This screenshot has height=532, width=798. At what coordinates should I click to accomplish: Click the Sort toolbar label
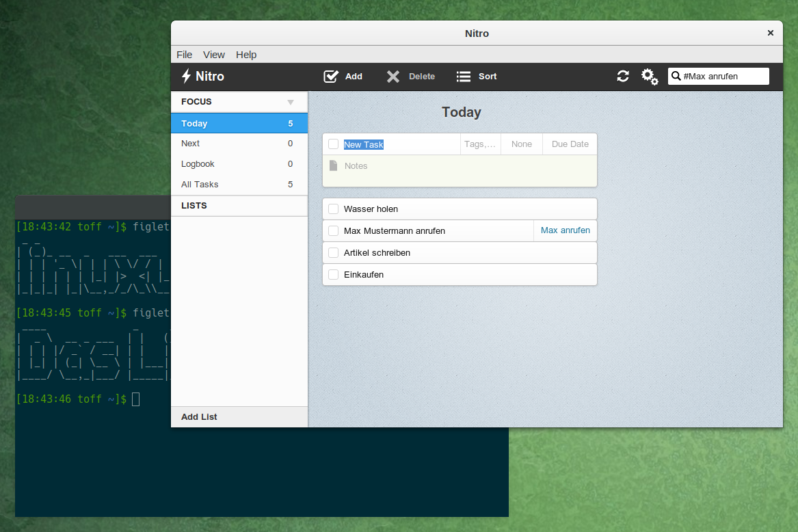click(488, 77)
